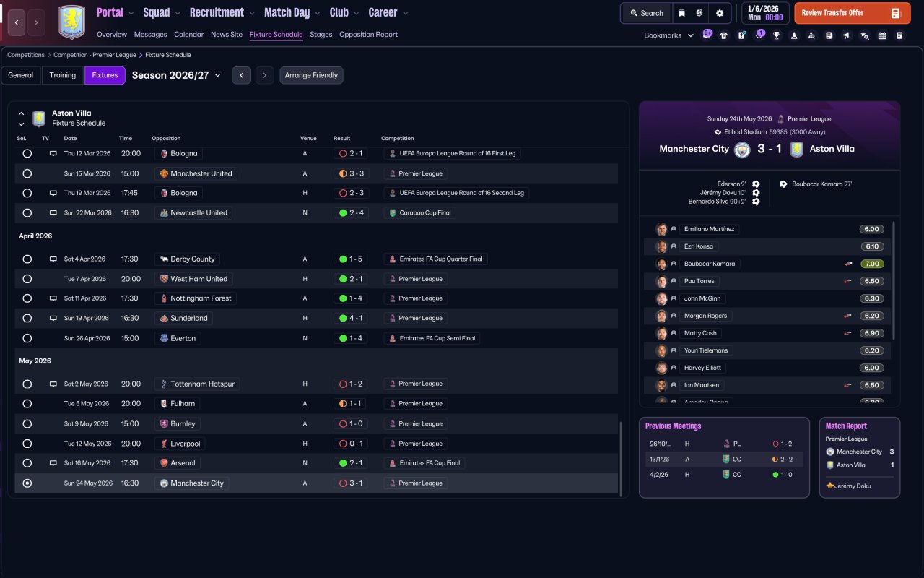Image resolution: width=924 pixels, height=578 pixels.
Task: Open the Recruitment dropdown menu
Action: tap(222, 12)
